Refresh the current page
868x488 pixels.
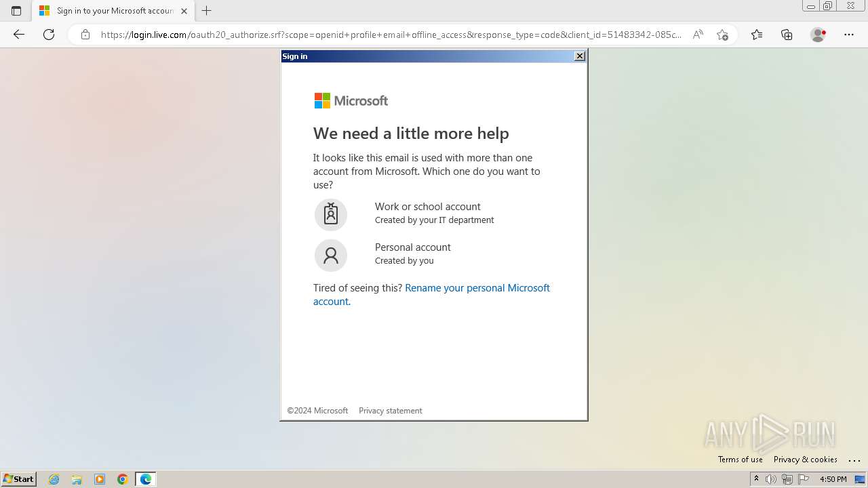(49, 35)
